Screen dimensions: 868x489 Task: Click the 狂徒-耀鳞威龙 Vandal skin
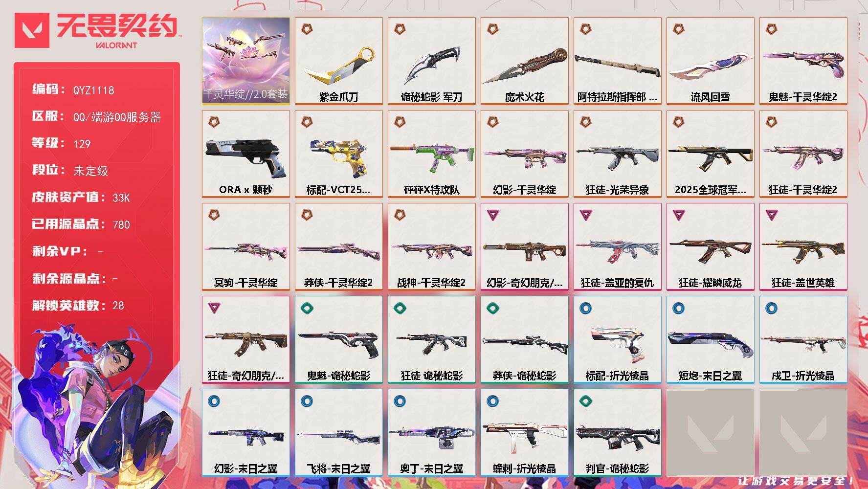point(710,247)
